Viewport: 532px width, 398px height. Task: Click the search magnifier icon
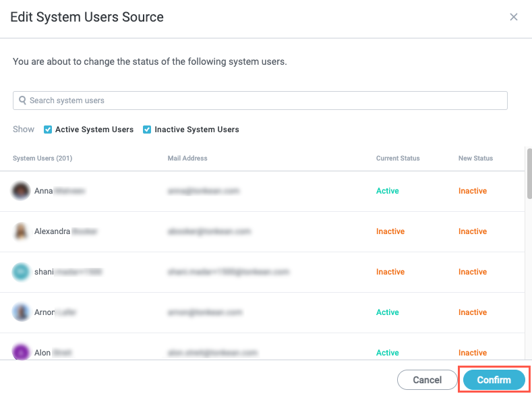click(22, 101)
